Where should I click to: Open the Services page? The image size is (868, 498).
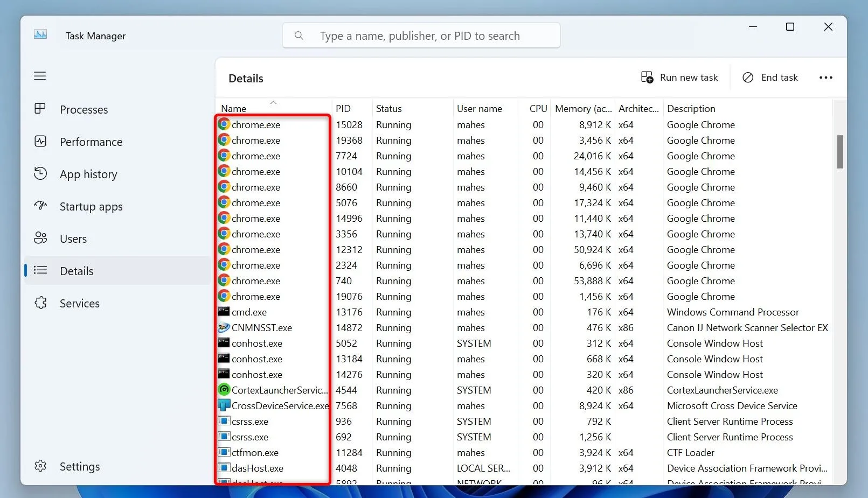(x=79, y=303)
